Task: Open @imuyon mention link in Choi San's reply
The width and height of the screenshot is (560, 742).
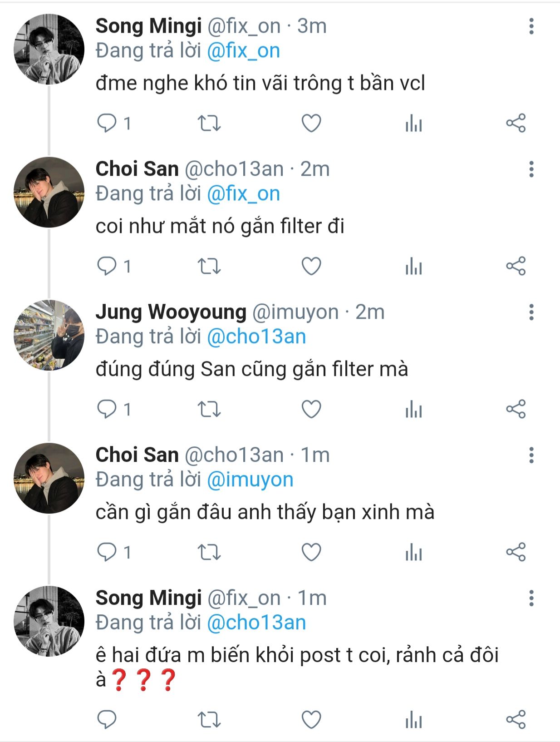Action: point(250,480)
